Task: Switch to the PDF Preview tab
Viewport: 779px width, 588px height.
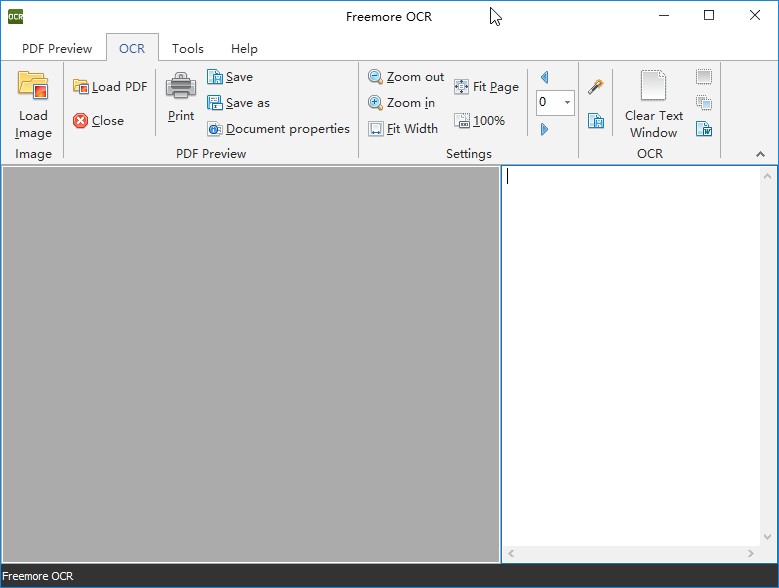Action: coord(57,49)
